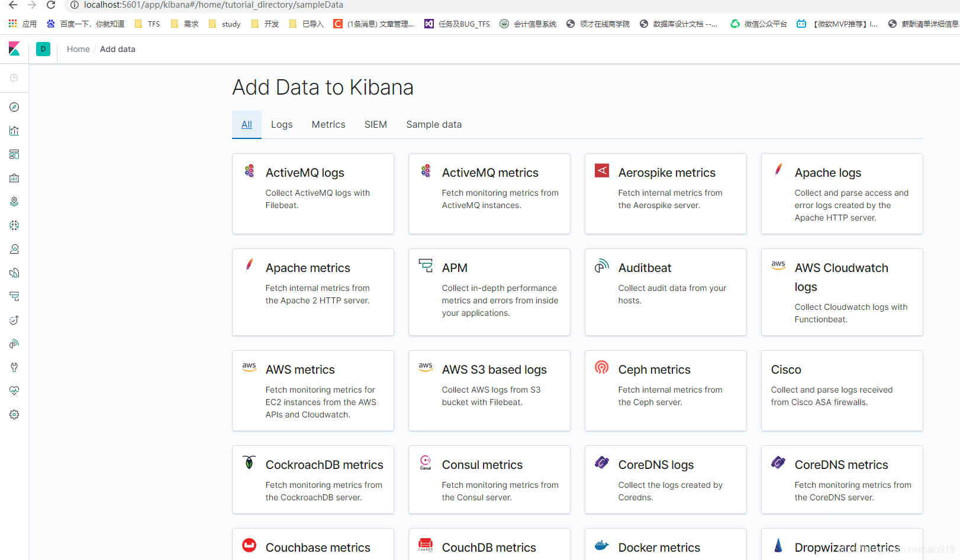Open the 百度一下 bookmark
Viewport: 960px width, 560px height.
(86, 24)
